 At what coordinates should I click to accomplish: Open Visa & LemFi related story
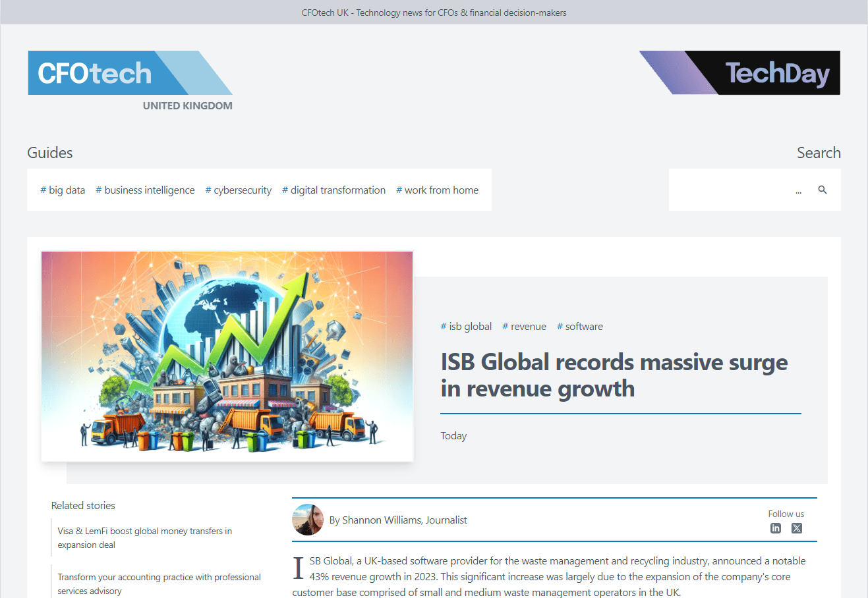[144, 538]
